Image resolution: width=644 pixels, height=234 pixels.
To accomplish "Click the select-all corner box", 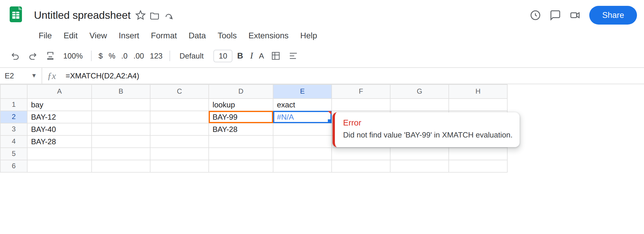I will pos(14,91).
